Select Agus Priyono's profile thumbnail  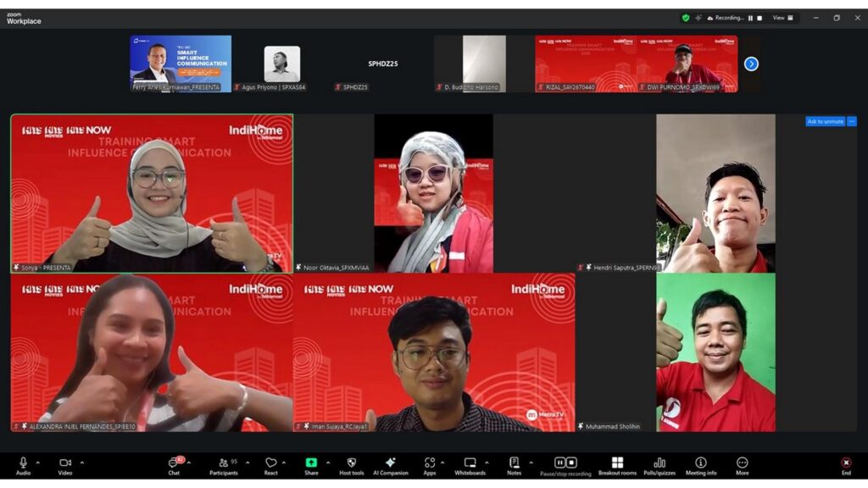pyautogui.click(x=281, y=64)
